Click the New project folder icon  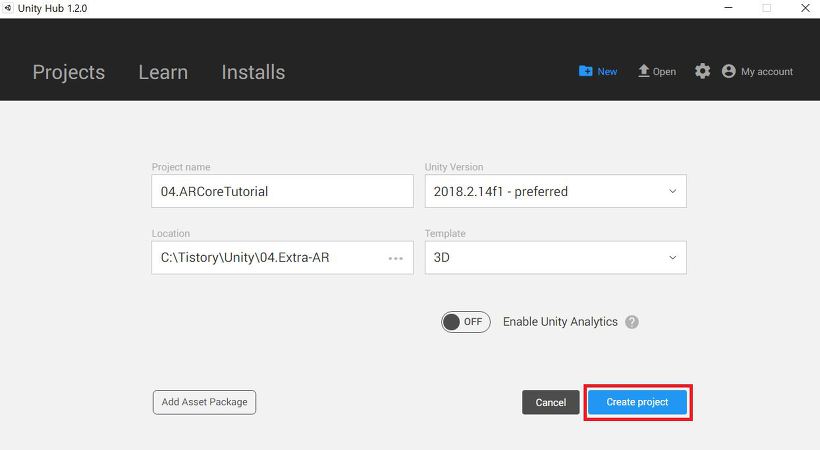coord(586,71)
